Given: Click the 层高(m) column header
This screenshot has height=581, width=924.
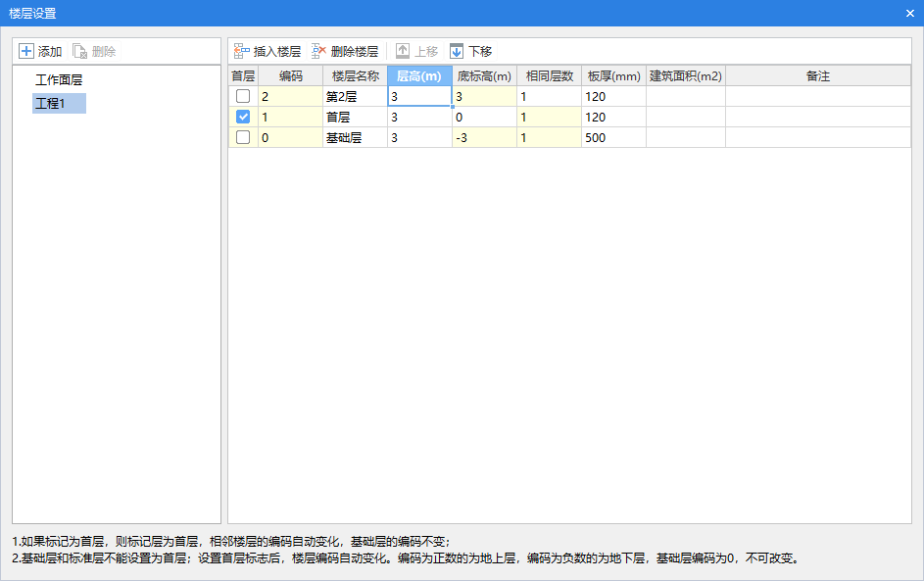Looking at the screenshot, I should pos(419,75).
